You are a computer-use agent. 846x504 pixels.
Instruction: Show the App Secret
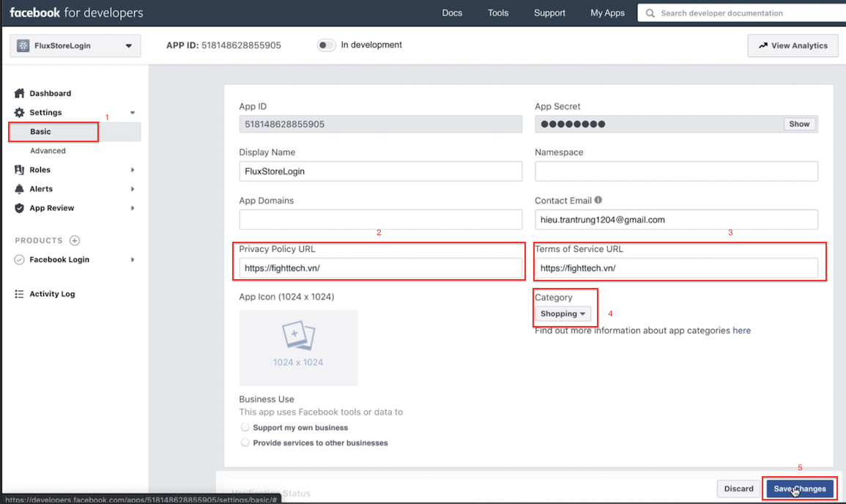[799, 124]
